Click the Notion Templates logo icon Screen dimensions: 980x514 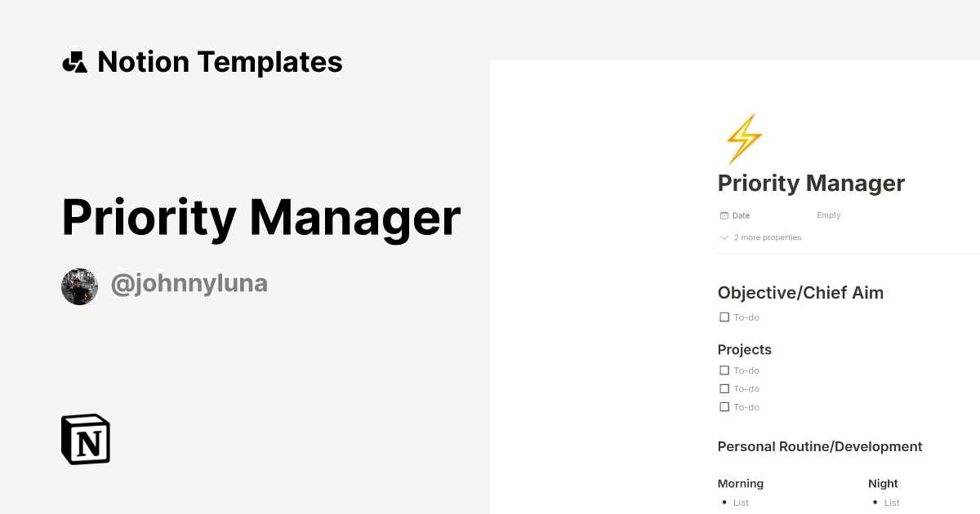pos(74,61)
